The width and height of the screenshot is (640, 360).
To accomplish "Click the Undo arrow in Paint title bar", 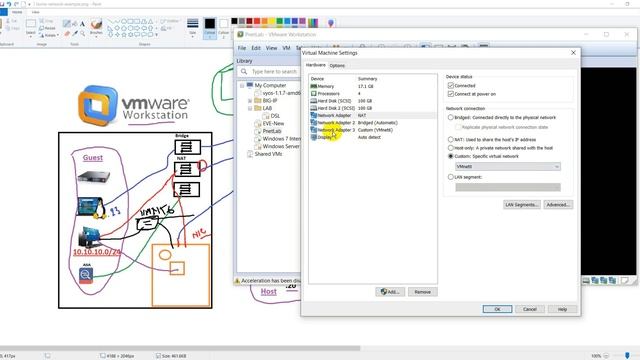I will pyautogui.click(x=9, y=4).
